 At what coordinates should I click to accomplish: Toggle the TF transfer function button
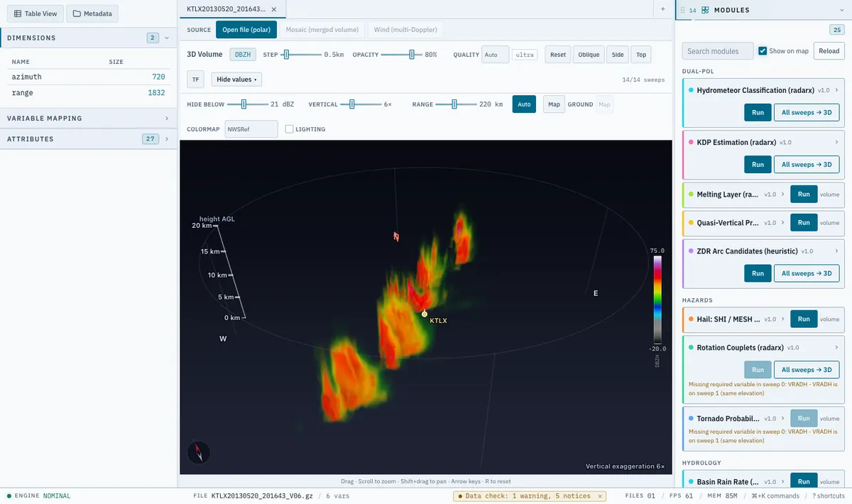pos(195,80)
